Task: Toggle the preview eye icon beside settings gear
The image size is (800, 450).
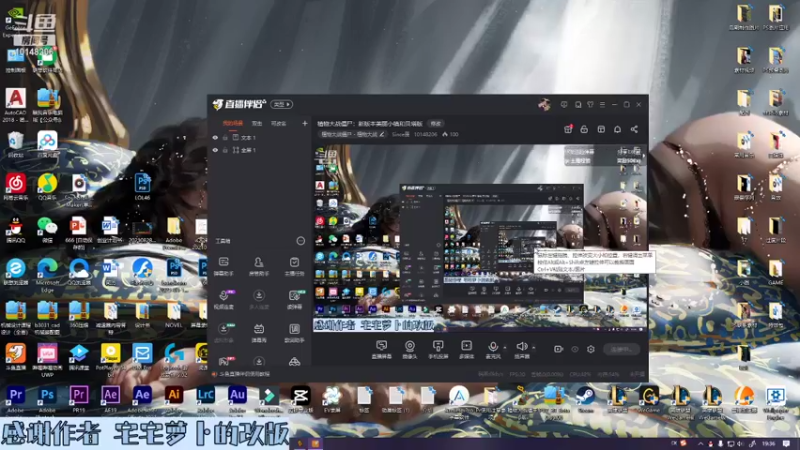Action: pyautogui.click(x=574, y=349)
